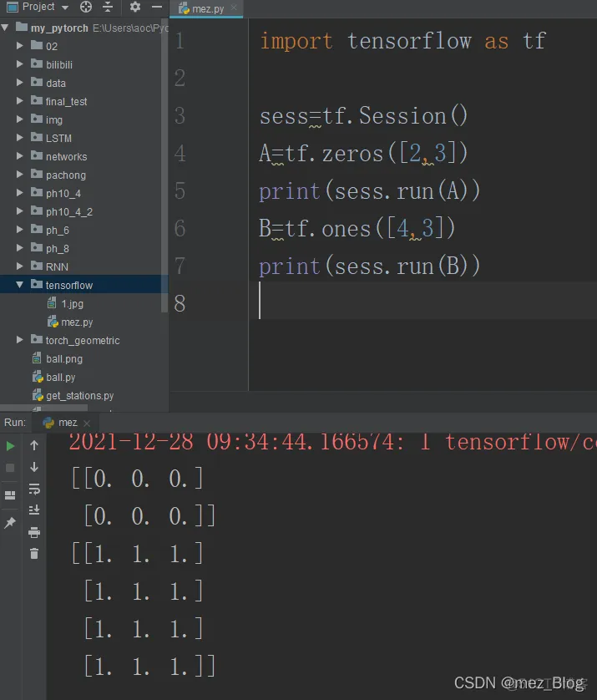
Task: Click the restore layout icon
Action: (x=10, y=495)
